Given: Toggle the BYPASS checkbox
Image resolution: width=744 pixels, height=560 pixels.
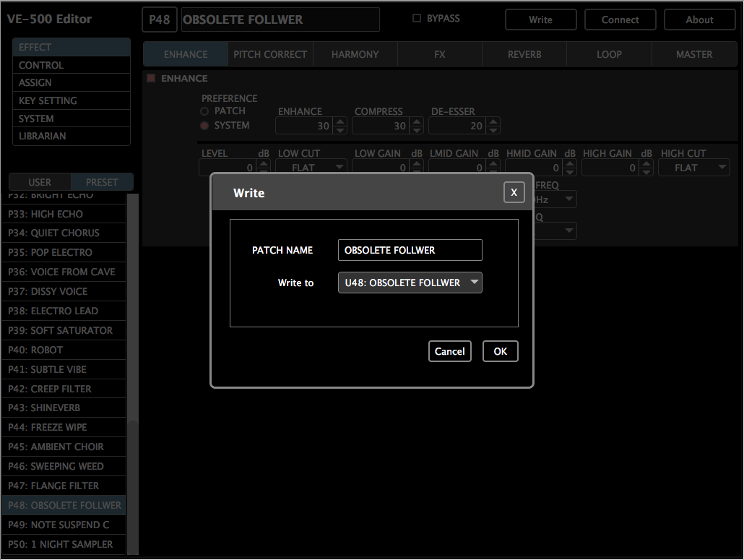Looking at the screenshot, I should (x=417, y=19).
